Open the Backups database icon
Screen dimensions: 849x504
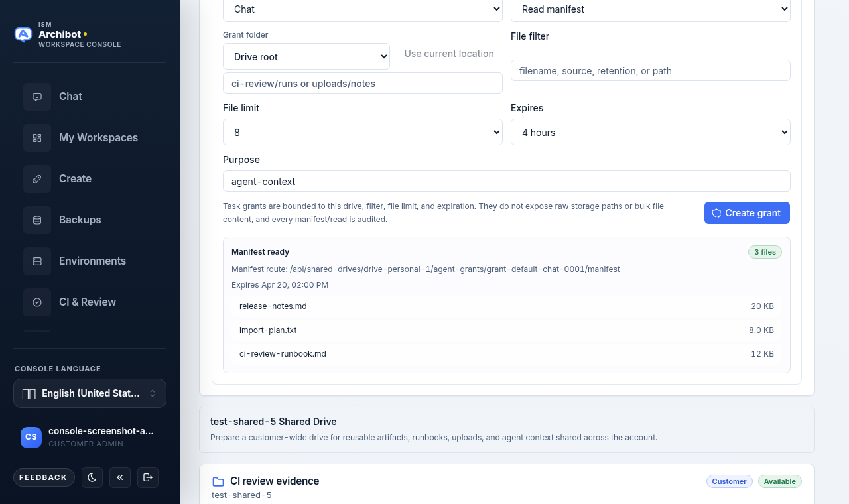(37, 220)
